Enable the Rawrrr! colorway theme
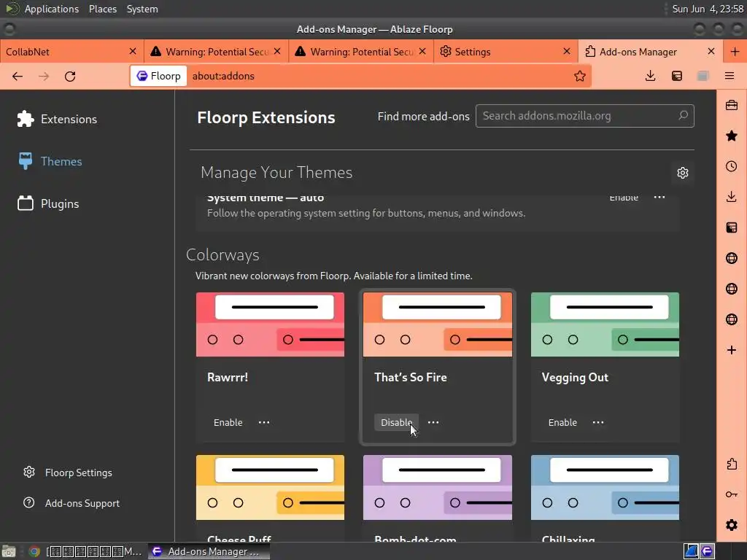The height and width of the screenshot is (560, 747). pyautogui.click(x=228, y=422)
